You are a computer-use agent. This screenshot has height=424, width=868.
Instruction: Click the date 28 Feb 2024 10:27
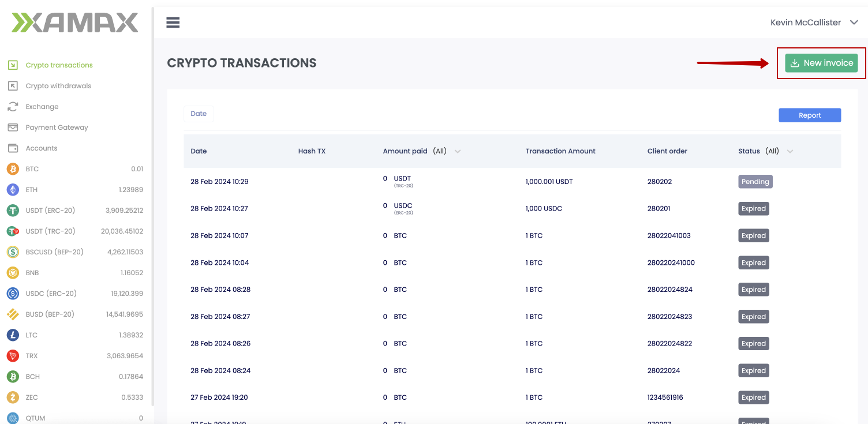pos(219,208)
